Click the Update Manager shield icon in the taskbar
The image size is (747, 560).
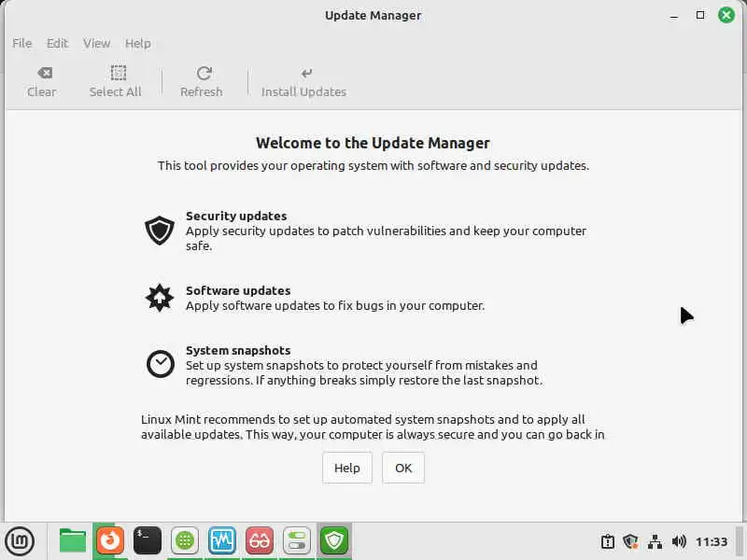(x=334, y=541)
